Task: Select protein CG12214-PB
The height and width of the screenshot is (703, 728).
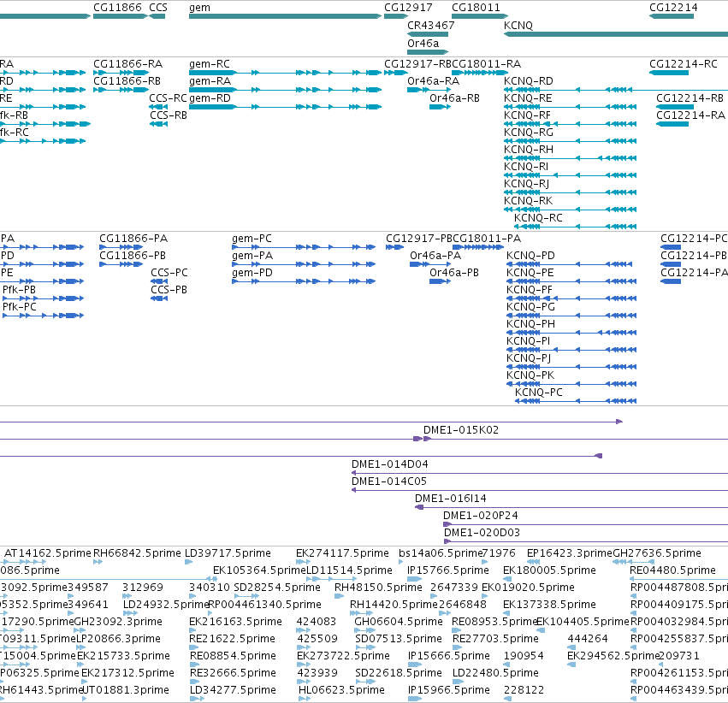Action: (x=671, y=264)
